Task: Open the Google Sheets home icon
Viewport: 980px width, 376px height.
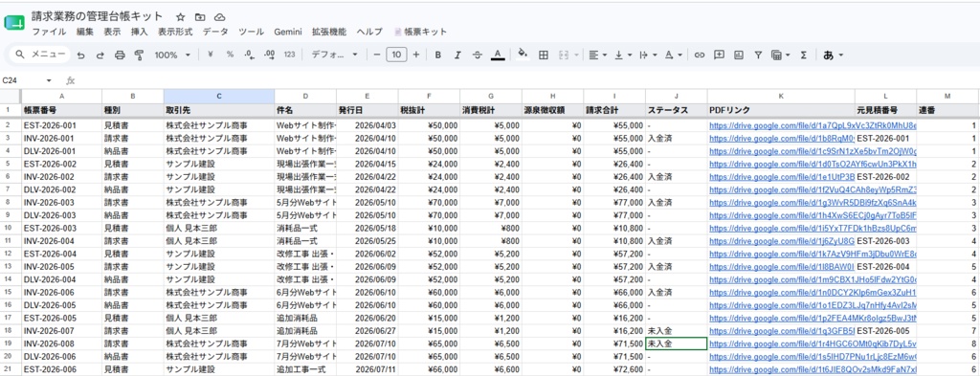Action: (13, 23)
